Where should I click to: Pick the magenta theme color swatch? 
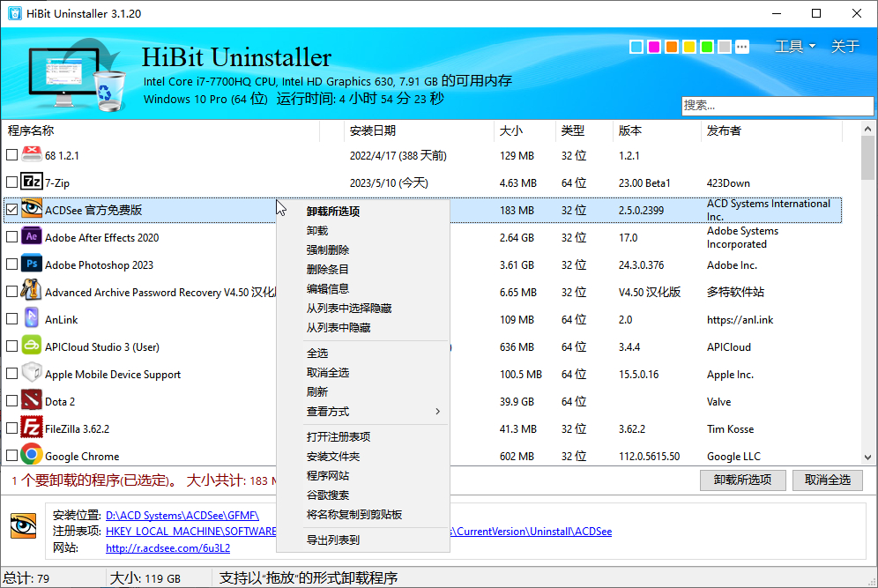(x=653, y=47)
